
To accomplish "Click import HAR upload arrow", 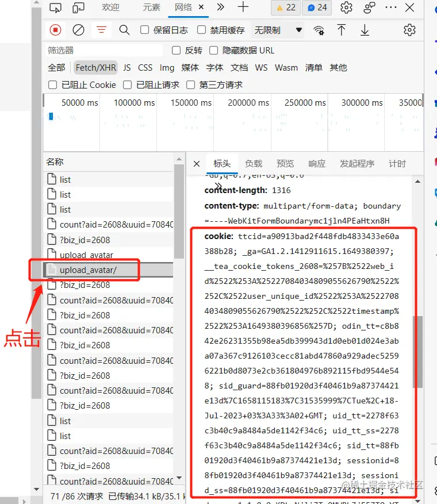I will click(341, 30).
